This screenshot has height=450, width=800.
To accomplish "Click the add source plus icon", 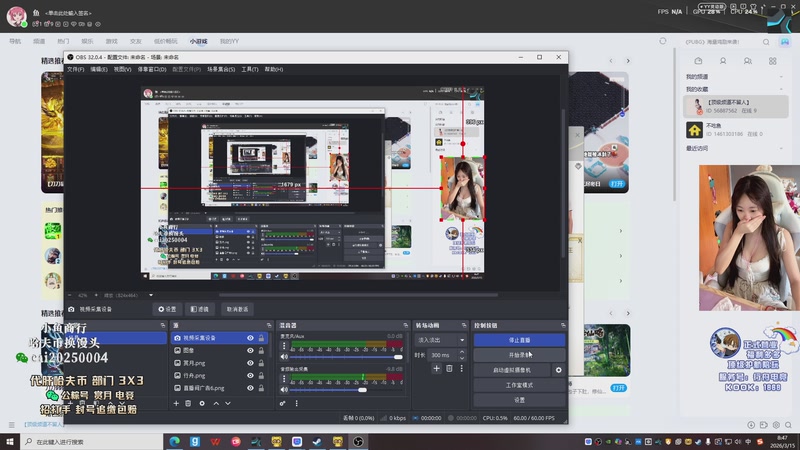I will point(176,403).
